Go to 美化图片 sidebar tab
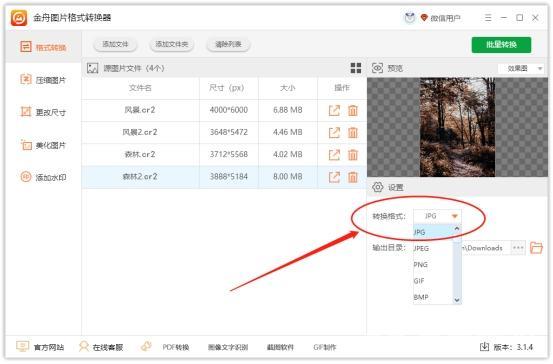 [x=43, y=145]
